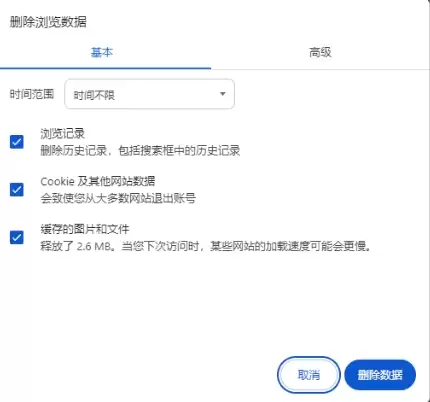Click the blue underline below 基本

pyautogui.click(x=105, y=68)
